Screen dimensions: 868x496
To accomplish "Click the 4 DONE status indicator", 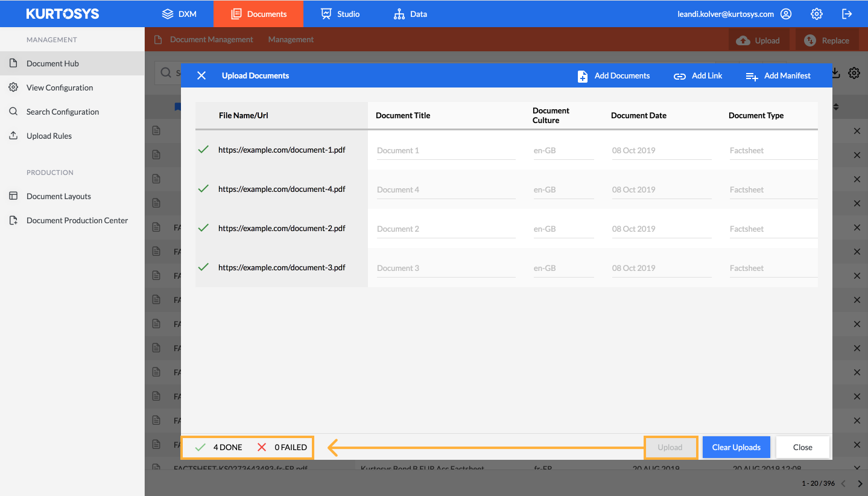I will 218,447.
